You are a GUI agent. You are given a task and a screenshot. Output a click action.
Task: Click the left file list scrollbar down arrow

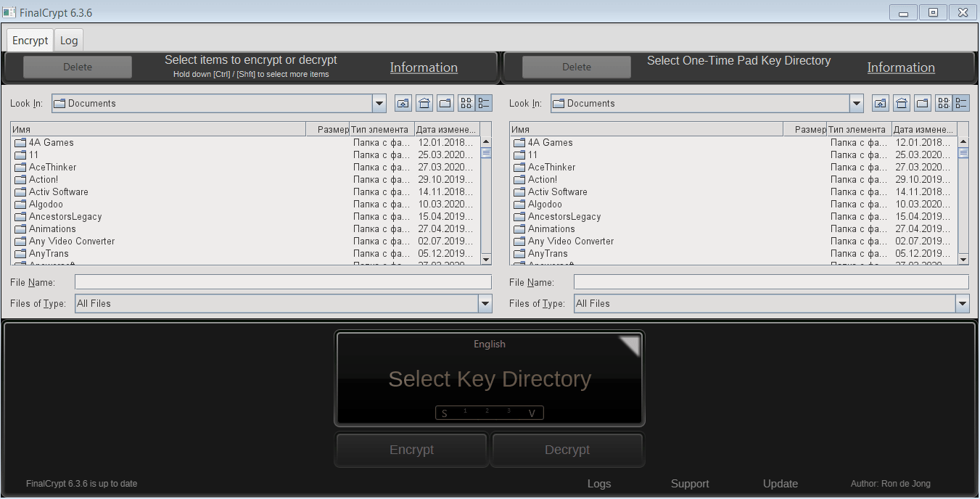pos(486,259)
